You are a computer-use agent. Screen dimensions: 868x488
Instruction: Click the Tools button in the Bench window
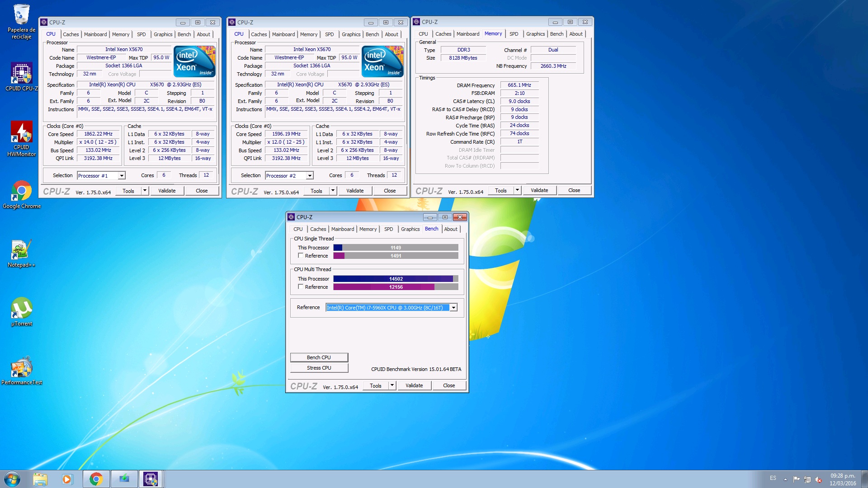coord(376,385)
